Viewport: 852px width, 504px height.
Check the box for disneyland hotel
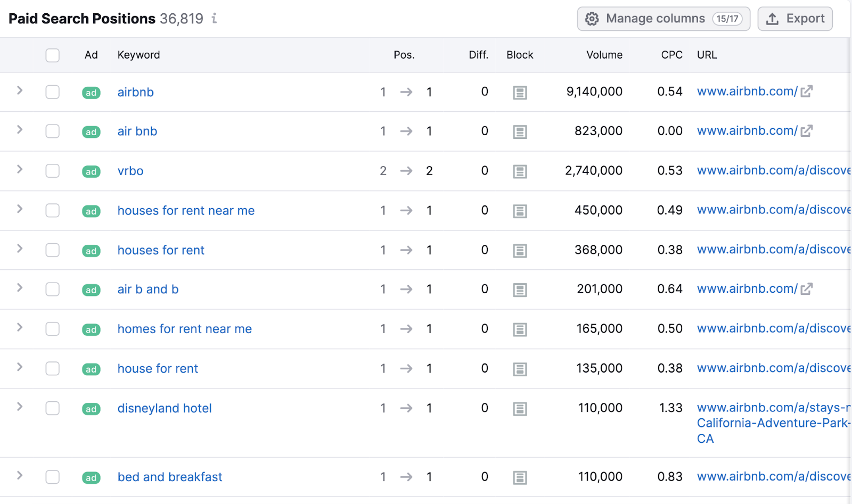[53, 408]
